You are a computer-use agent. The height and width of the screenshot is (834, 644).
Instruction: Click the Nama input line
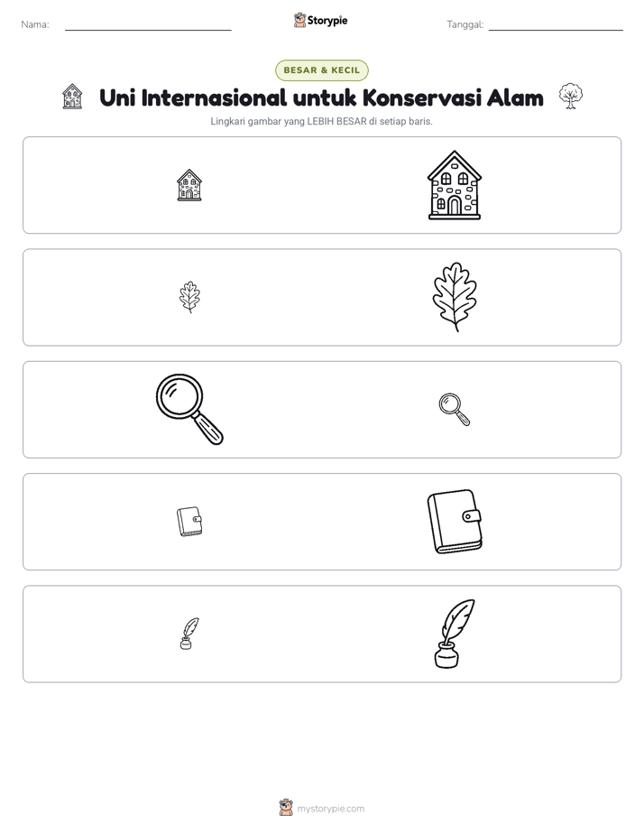pos(148,25)
